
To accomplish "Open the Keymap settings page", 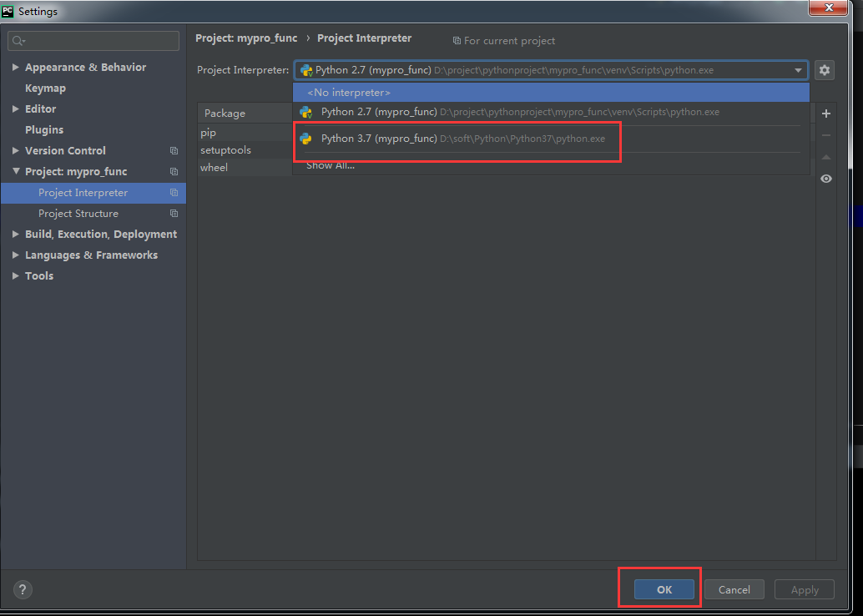I will (x=45, y=88).
